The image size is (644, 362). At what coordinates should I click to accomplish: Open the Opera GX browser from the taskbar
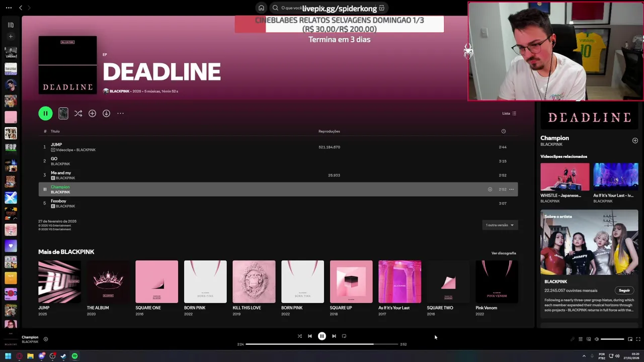click(19, 356)
